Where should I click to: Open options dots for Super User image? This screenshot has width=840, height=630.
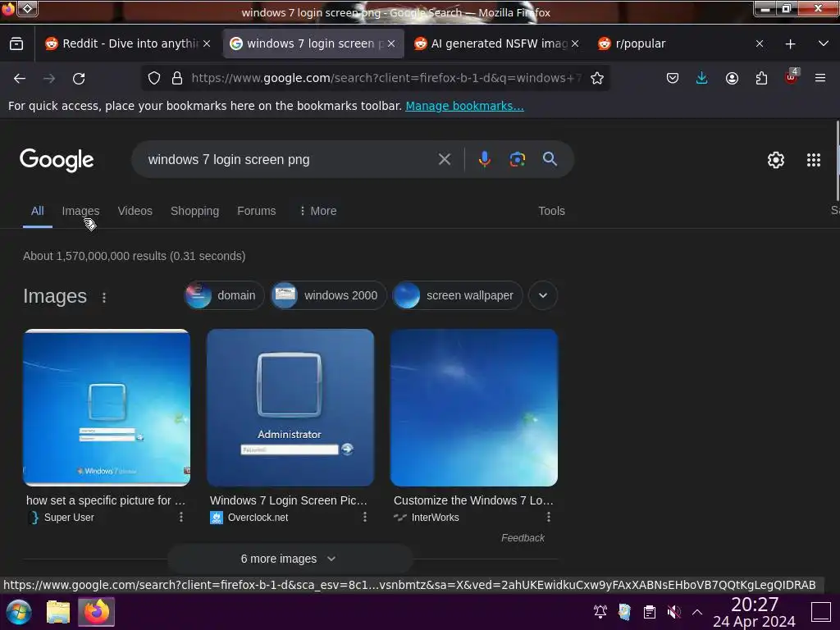tap(181, 517)
